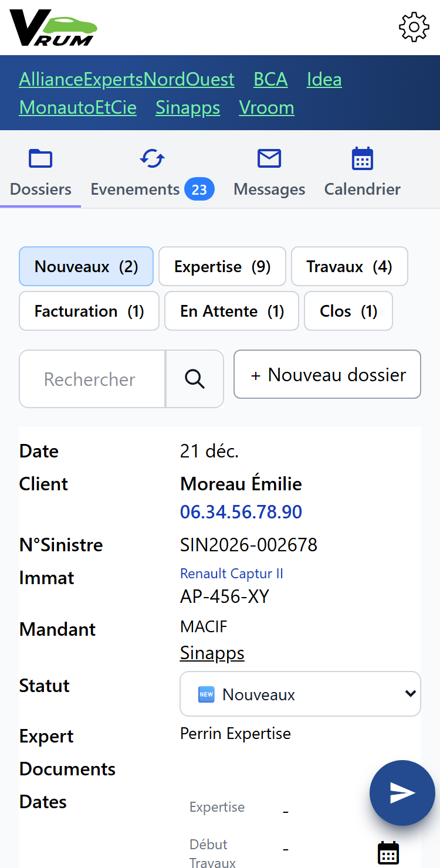Filter by Travaux (4) dossiers
The image size is (440, 868).
tap(350, 266)
